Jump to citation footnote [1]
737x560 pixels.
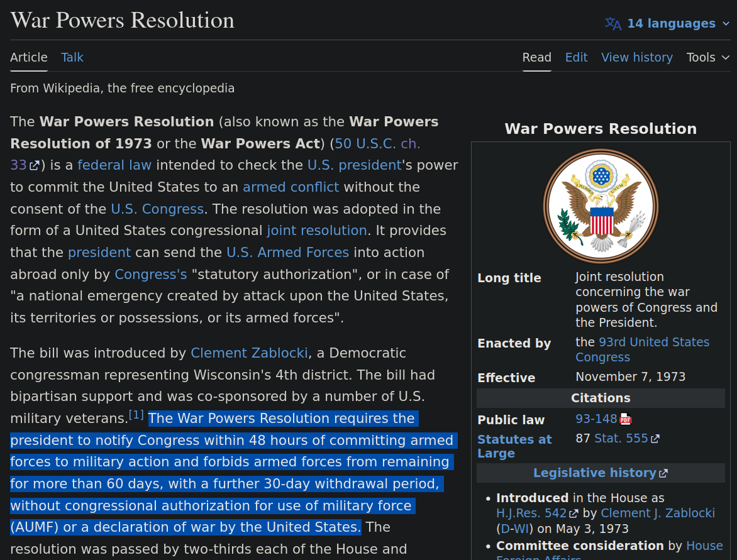[x=136, y=415]
